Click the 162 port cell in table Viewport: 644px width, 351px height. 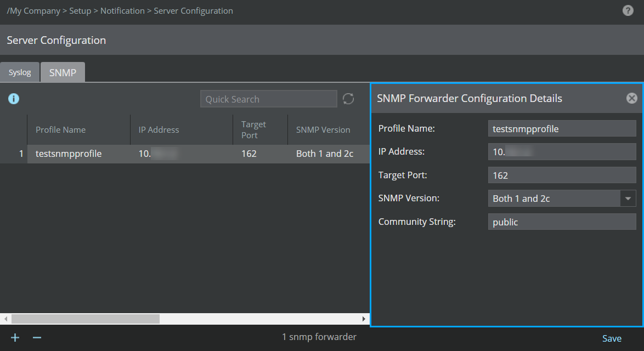pyautogui.click(x=261, y=154)
